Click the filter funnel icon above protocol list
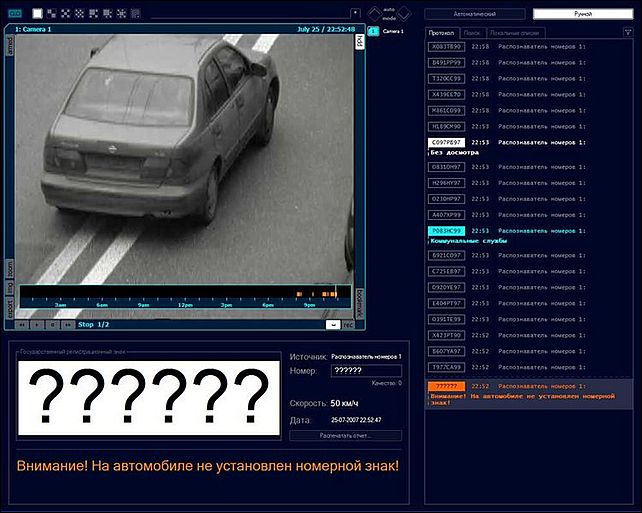Viewport: 642px width, 513px height. pyautogui.click(x=626, y=33)
